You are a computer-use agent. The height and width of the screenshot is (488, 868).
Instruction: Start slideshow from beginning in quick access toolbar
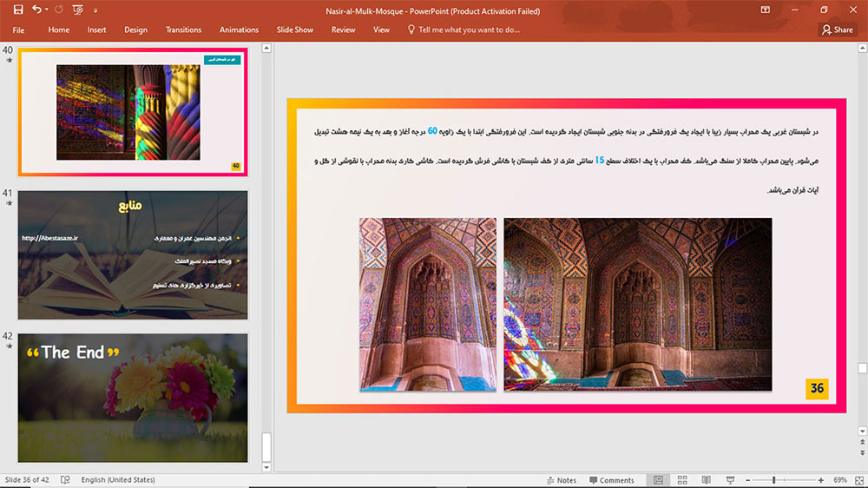coord(77,10)
